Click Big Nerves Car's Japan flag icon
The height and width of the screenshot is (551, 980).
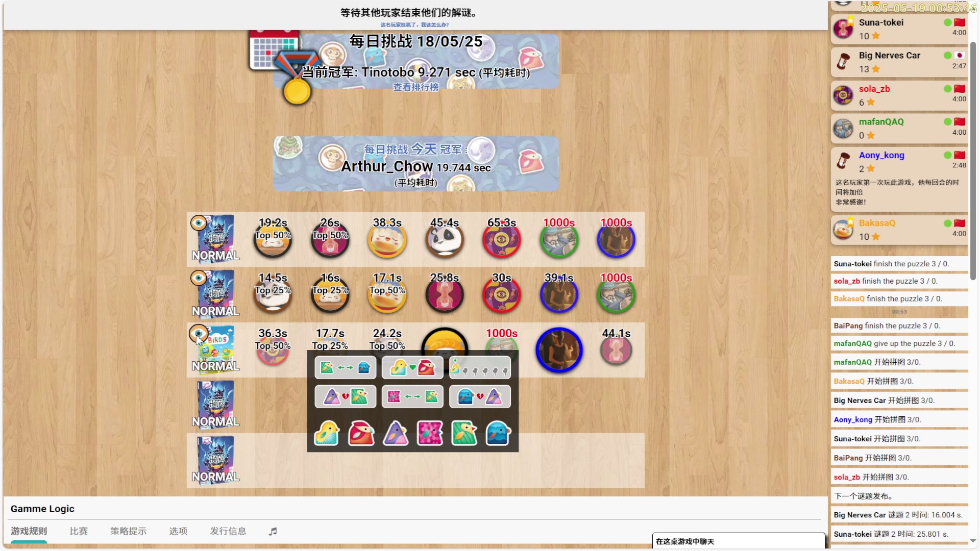tap(960, 55)
